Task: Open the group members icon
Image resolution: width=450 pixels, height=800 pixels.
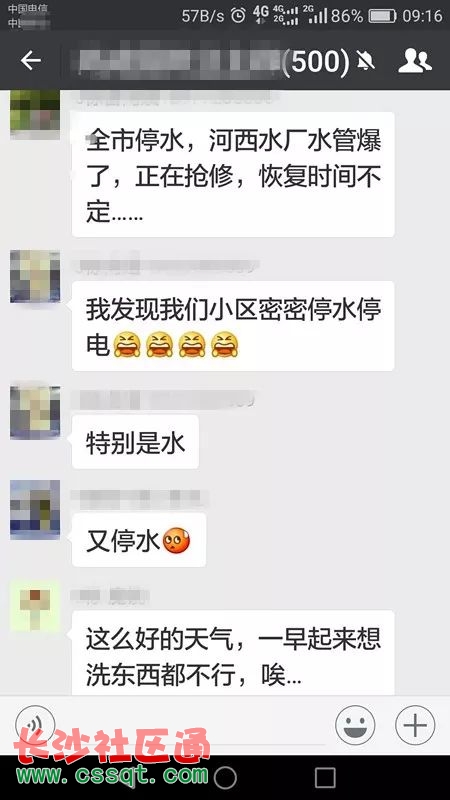Action: coord(414,61)
